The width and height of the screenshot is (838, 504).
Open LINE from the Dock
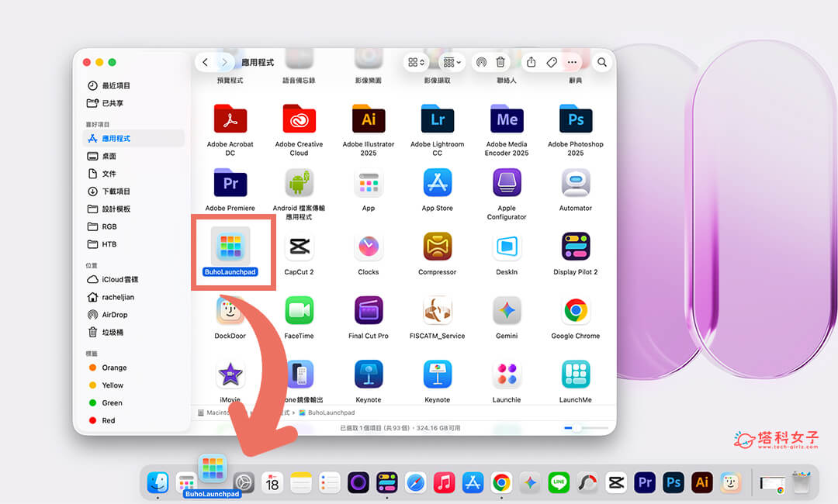pyautogui.click(x=559, y=483)
